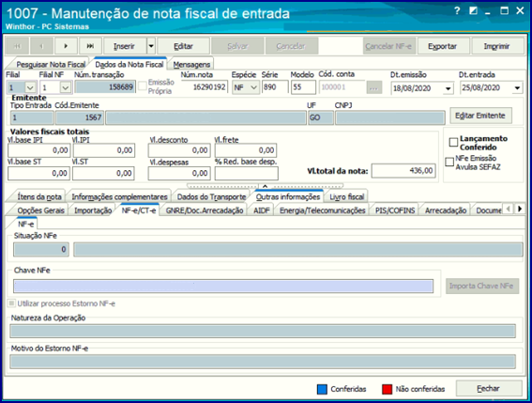Select the Opções Gerais sub-tab
The image size is (532, 403).
[40, 210]
